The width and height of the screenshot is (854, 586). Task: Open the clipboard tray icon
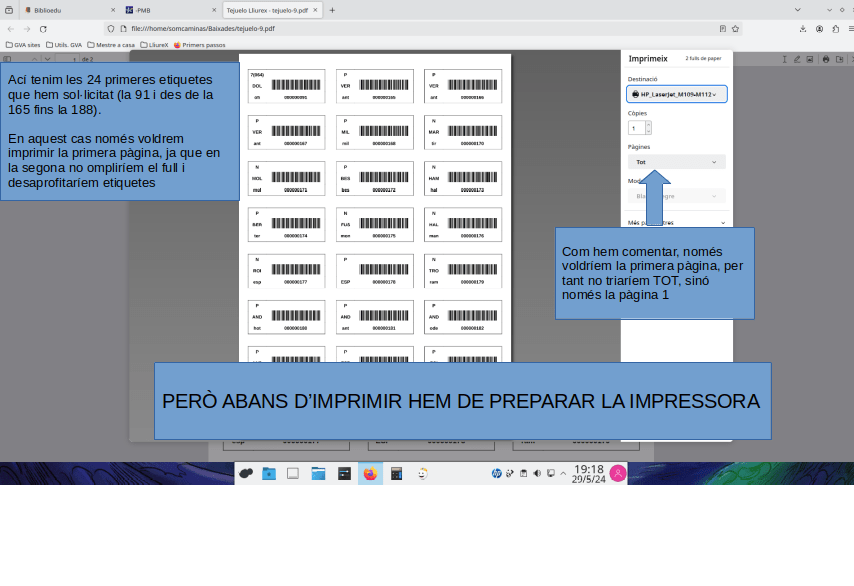523,473
